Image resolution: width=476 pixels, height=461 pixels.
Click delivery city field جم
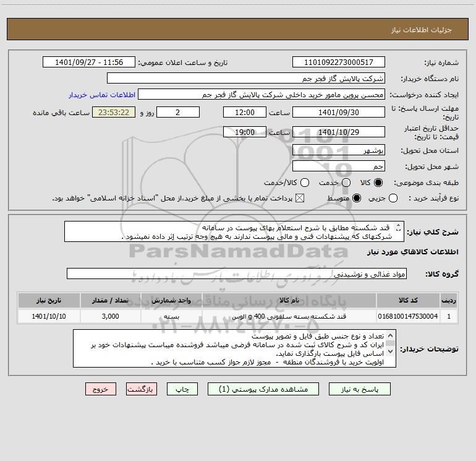339,166
